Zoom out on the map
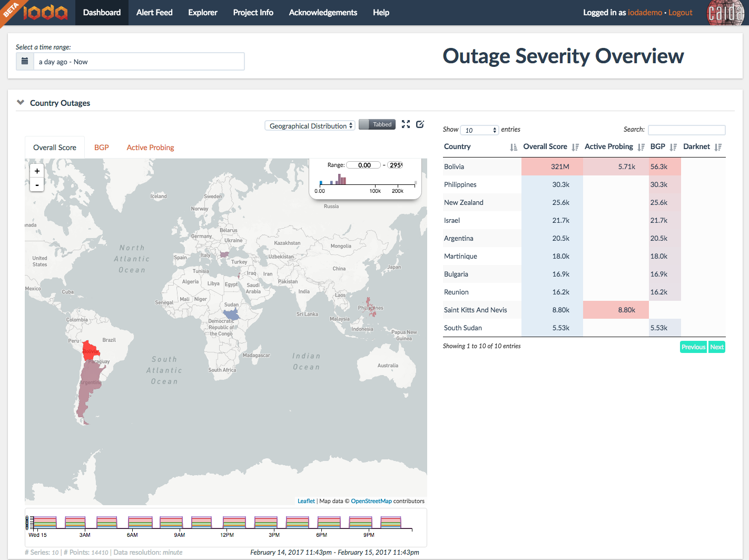The image size is (749, 560). click(x=37, y=185)
